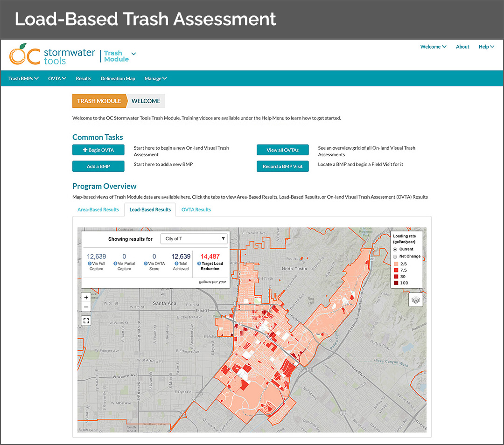Click the 30 loading rate legend swatch
Screen dimensions: 504x445
pos(396,277)
